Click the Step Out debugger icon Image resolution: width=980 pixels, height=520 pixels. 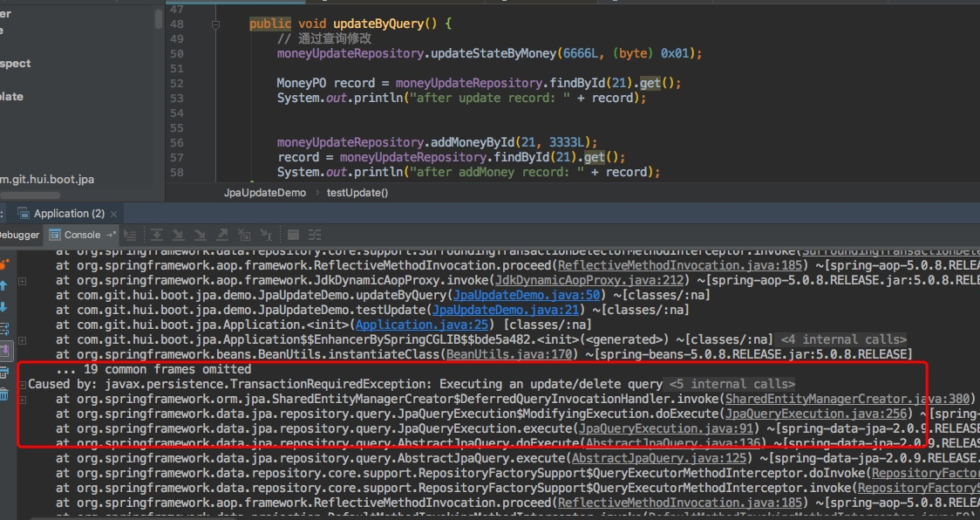pos(223,235)
